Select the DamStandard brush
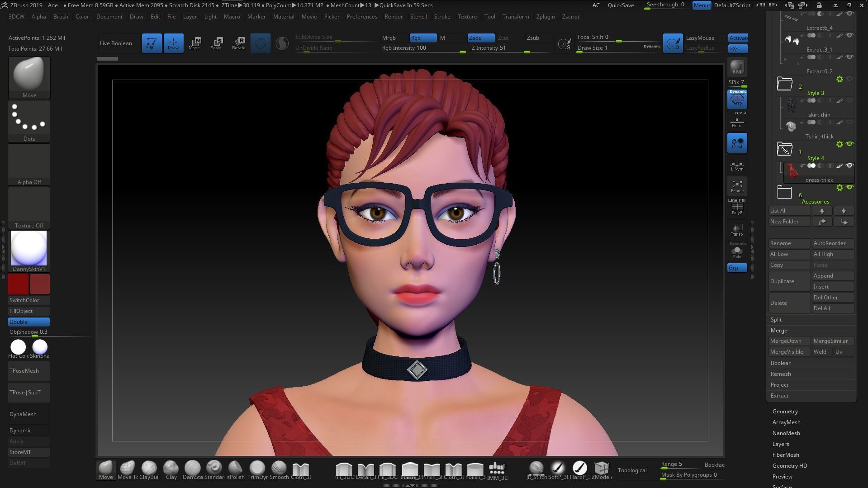This screenshot has width=868, height=488. (193, 470)
